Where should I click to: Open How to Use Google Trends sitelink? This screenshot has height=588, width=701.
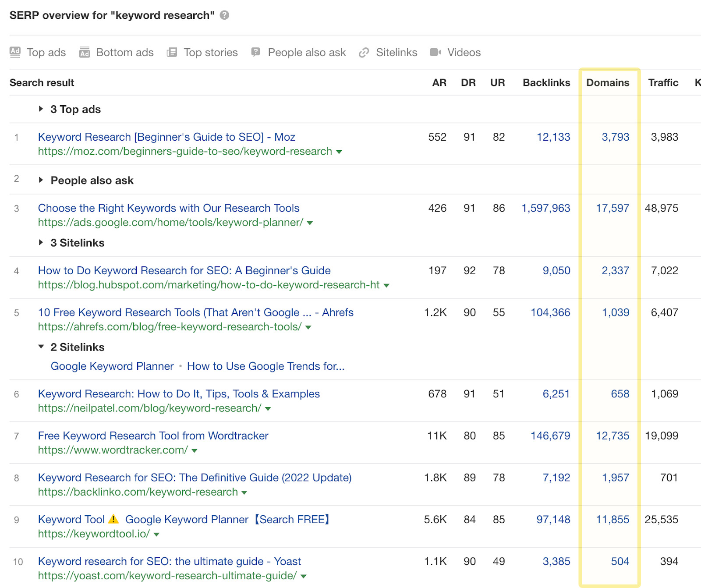coord(266,366)
